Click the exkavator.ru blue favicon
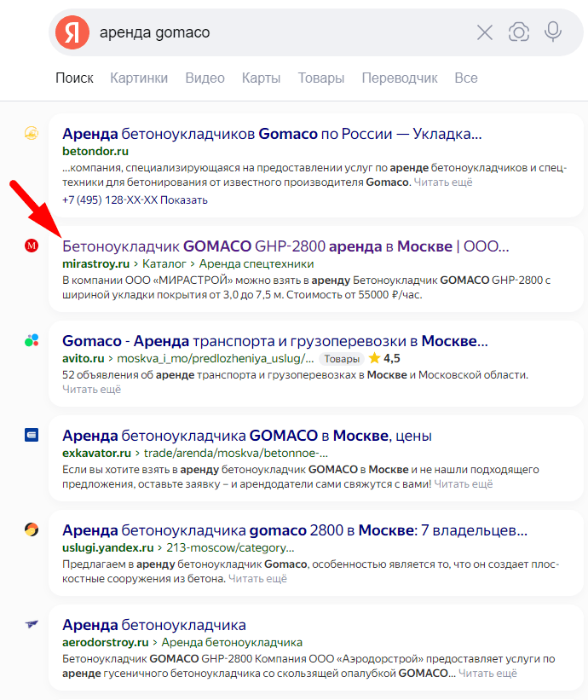 click(32, 435)
